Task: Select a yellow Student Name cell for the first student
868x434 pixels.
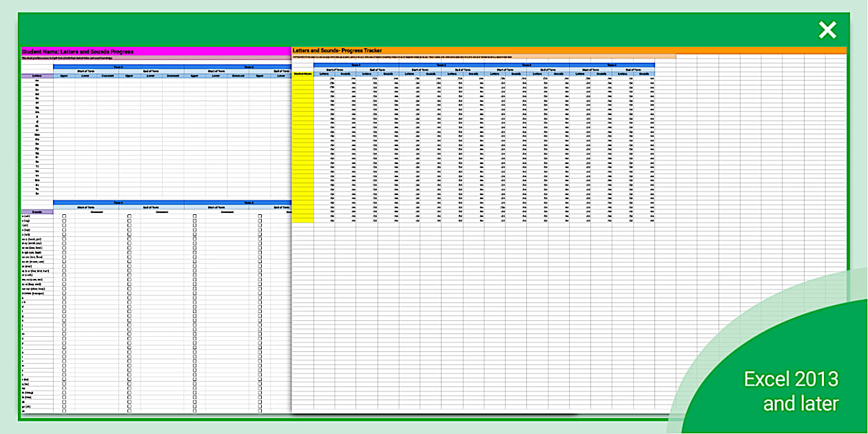Action: pyautogui.click(x=303, y=79)
